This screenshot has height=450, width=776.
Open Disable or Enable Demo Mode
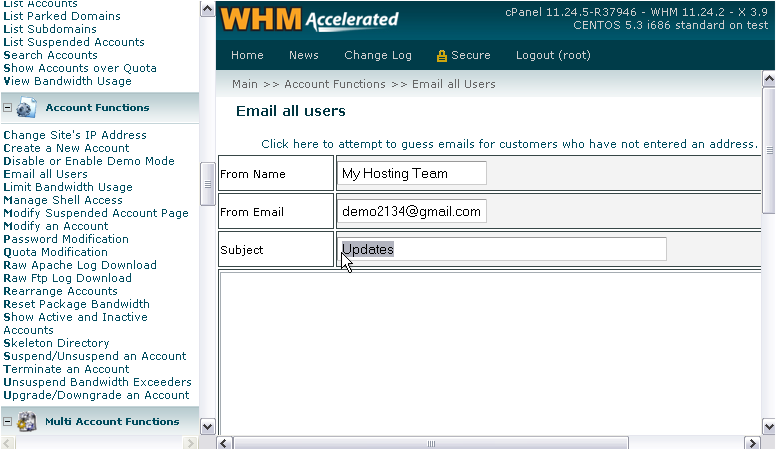pos(89,161)
